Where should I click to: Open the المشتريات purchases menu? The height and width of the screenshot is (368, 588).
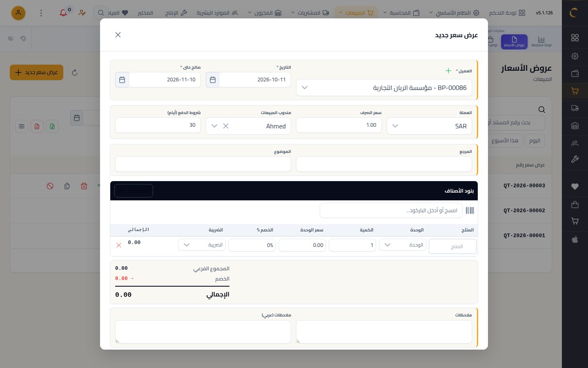pos(310,13)
